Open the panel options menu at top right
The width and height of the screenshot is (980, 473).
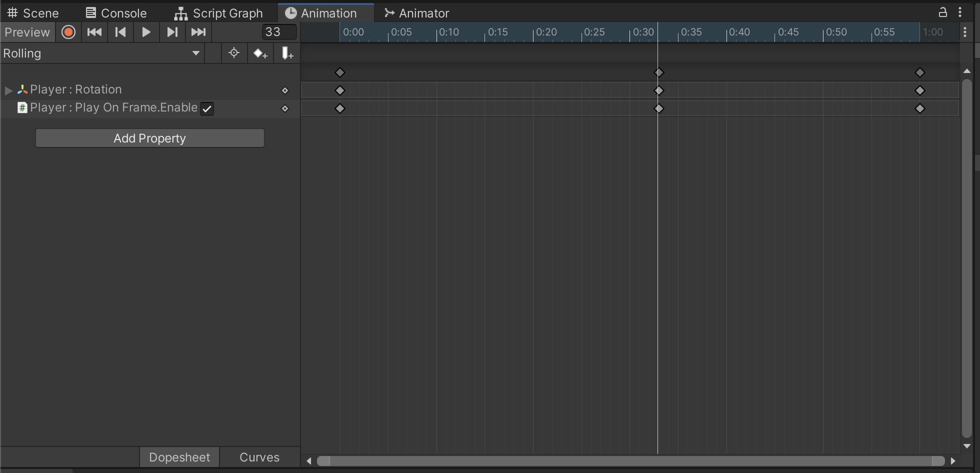(x=960, y=12)
